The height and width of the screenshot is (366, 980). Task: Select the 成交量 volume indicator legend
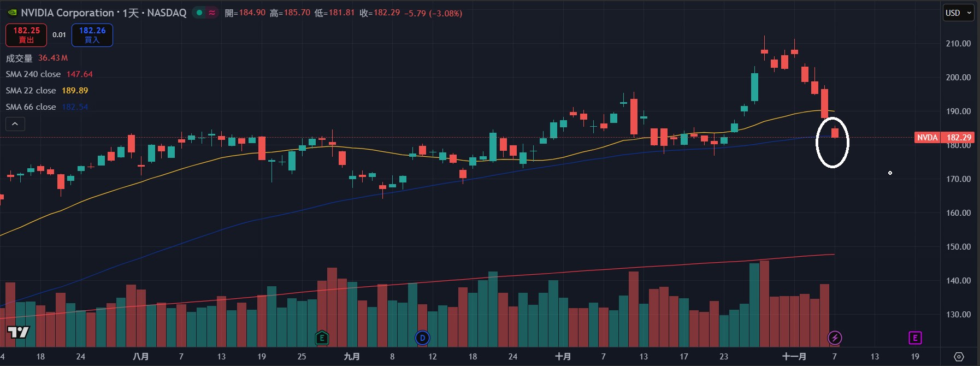[x=19, y=58]
